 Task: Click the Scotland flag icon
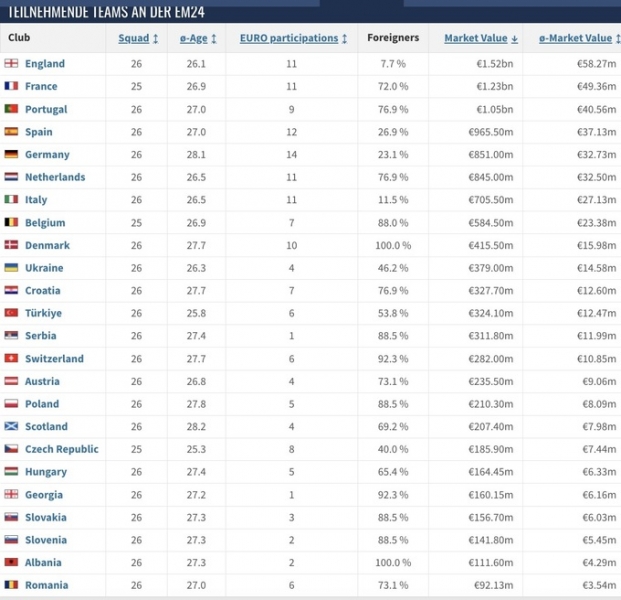[x=12, y=427]
